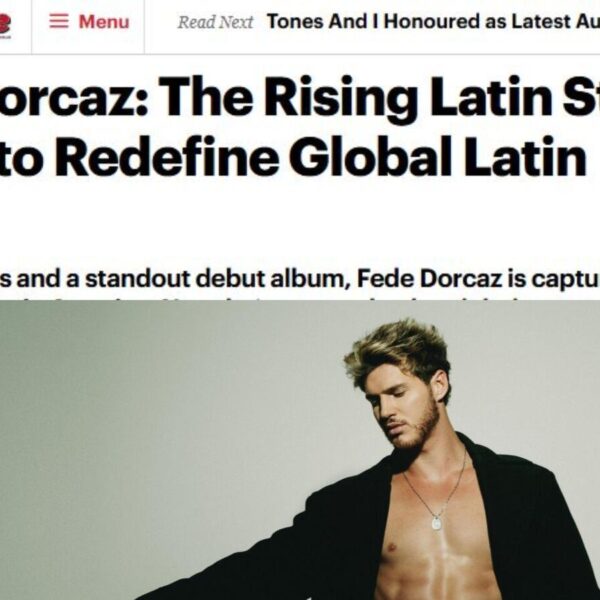Click the subheading about standout debut album

(300, 279)
